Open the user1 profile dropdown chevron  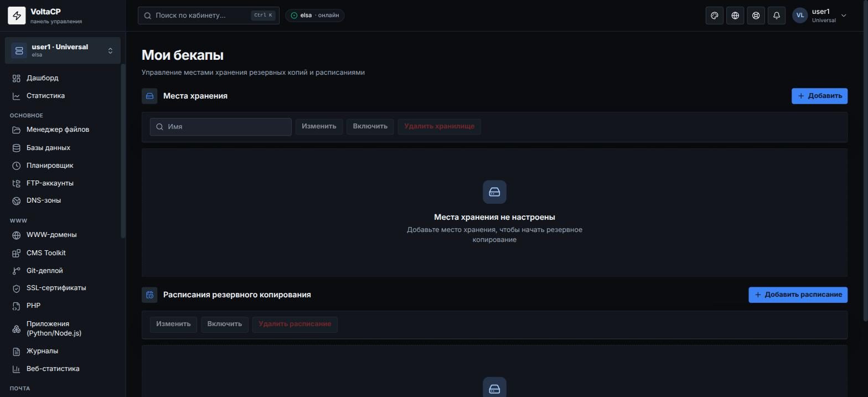(x=844, y=16)
